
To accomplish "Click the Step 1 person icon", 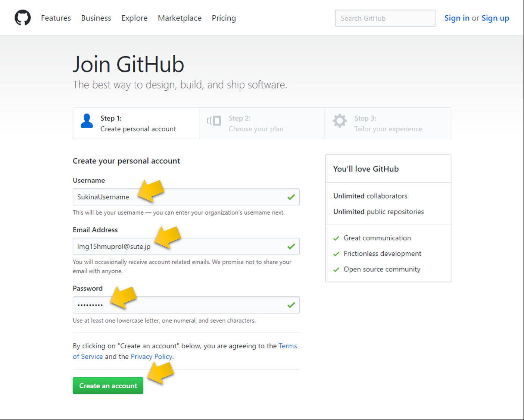I will coord(87,122).
